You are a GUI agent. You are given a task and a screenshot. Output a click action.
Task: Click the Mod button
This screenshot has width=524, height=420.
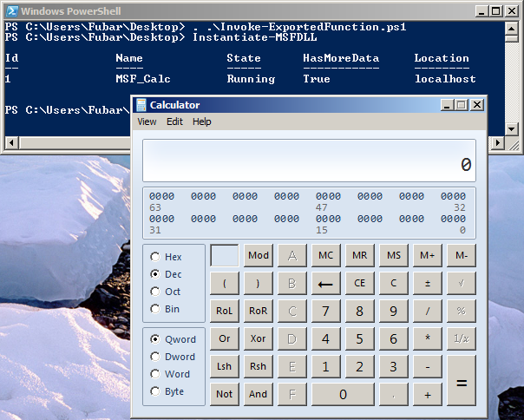tap(258, 255)
